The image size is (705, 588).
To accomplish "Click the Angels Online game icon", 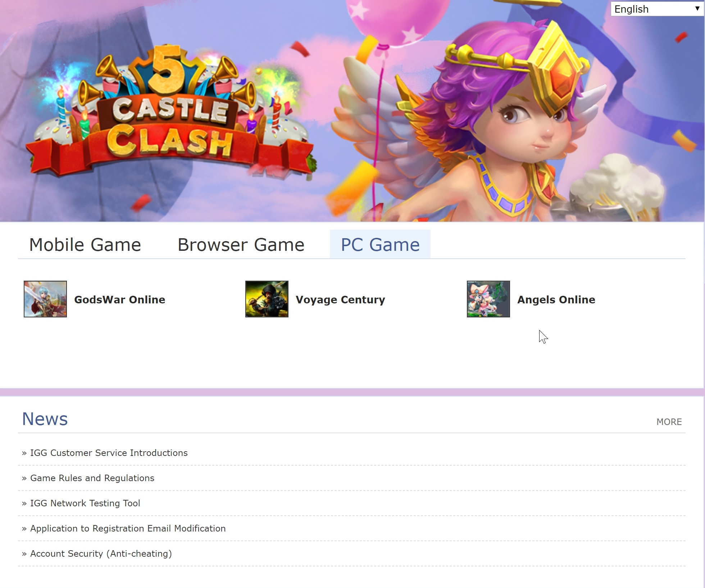I will (488, 299).
